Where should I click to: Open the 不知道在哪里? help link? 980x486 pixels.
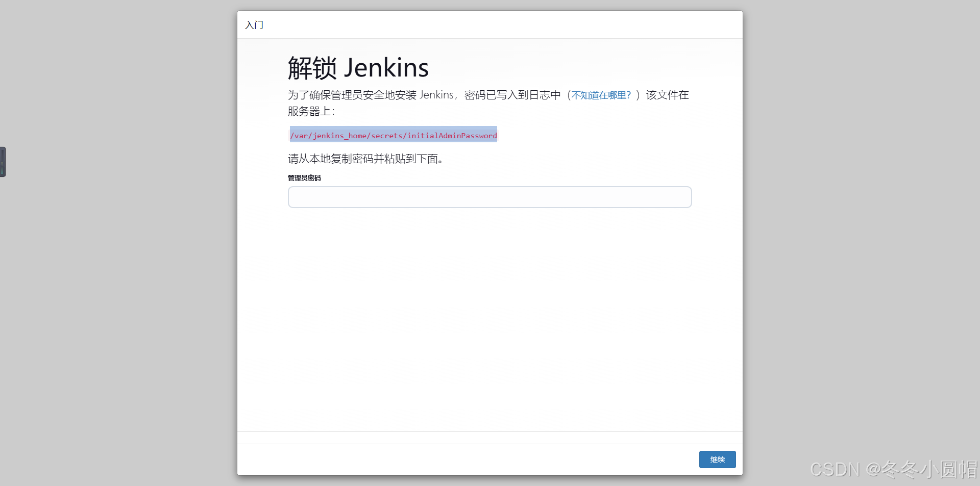click(601, 95)
